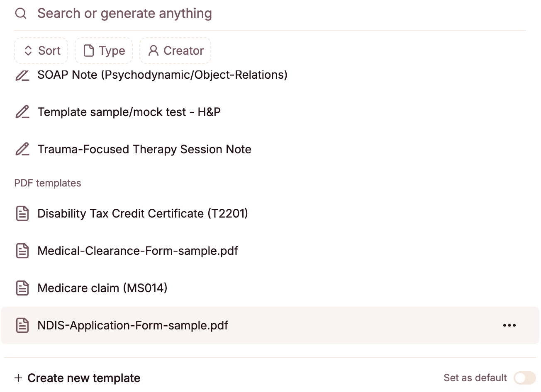Open the Type filter dropdown

click(x=103, y=50)
